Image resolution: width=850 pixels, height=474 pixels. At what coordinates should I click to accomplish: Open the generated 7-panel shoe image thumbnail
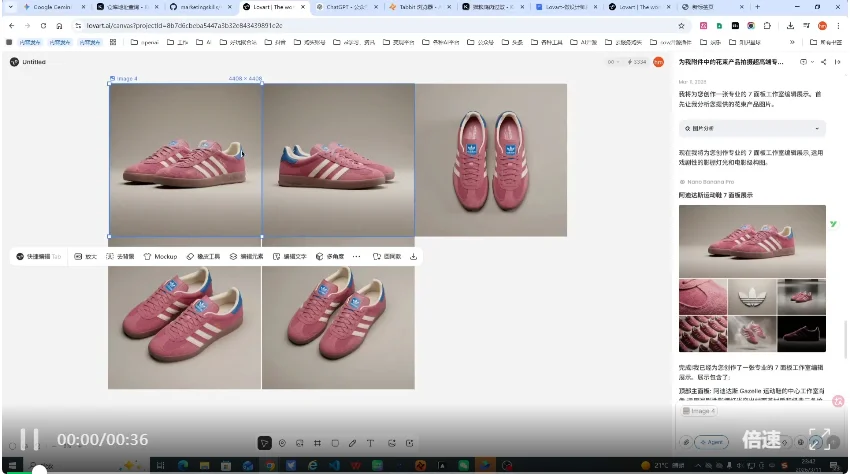(x=752, y=279)
